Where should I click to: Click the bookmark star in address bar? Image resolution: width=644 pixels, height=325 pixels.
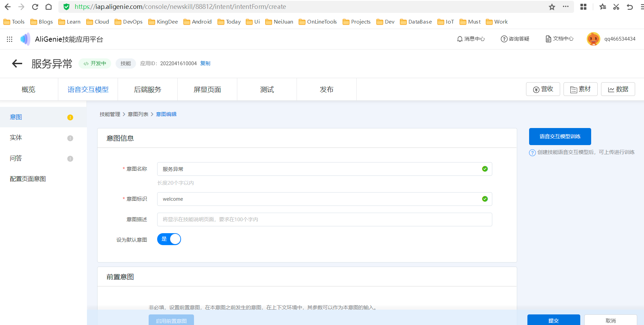pos(552,6)
